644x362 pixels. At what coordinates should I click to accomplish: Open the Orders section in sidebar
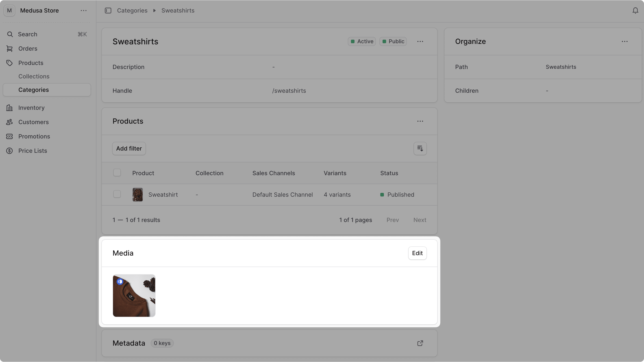28,48
